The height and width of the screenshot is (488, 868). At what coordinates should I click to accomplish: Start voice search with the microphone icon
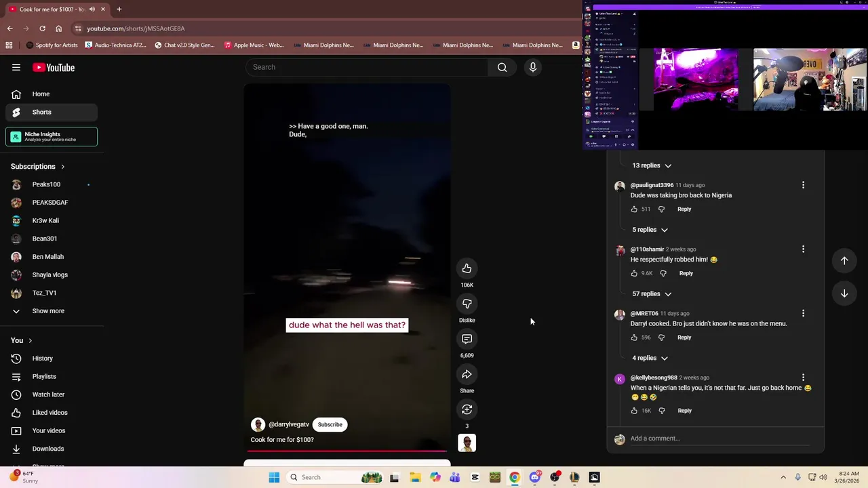pos(533,67)
